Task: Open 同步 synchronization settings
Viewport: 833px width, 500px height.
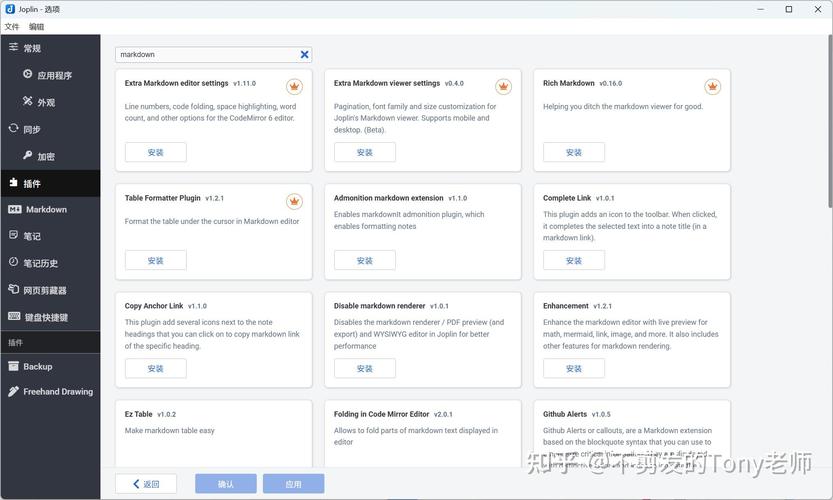Action: [x=50, y=130]
